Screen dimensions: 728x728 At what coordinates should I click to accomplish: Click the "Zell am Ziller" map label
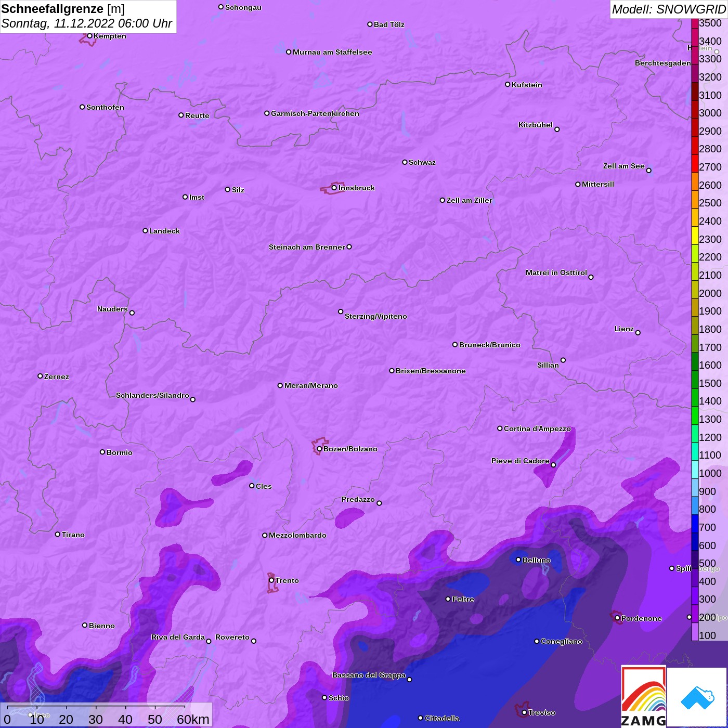point(470,200)
